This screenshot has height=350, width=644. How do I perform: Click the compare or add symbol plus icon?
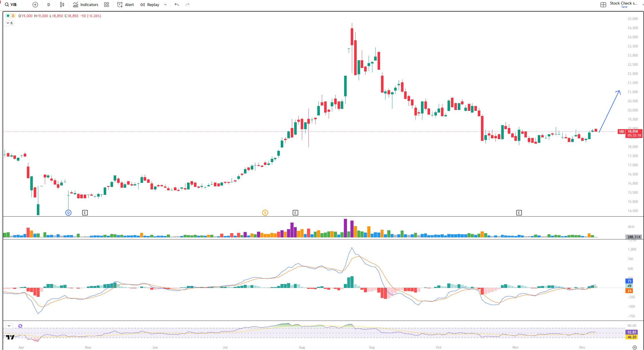point(35,5)
